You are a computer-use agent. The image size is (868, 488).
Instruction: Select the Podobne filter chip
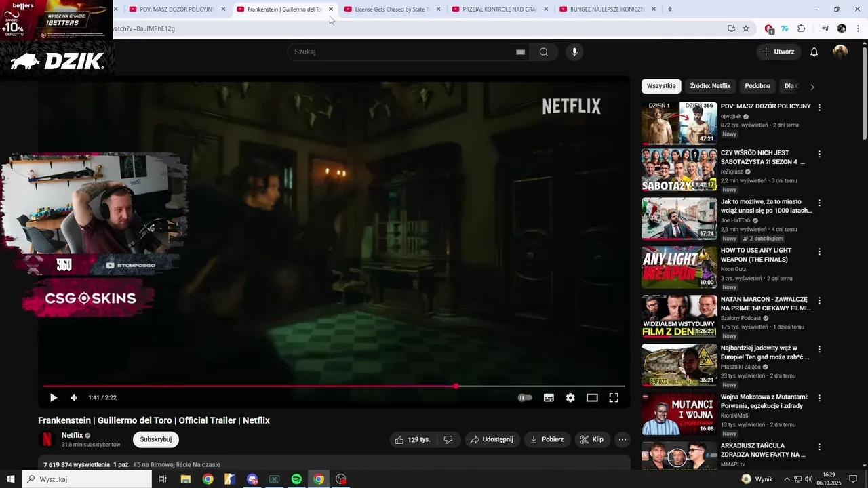(757, 86)
